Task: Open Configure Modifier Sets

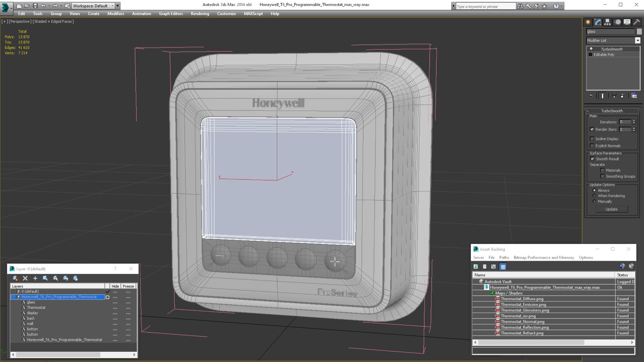Action: tap(634, 96)
